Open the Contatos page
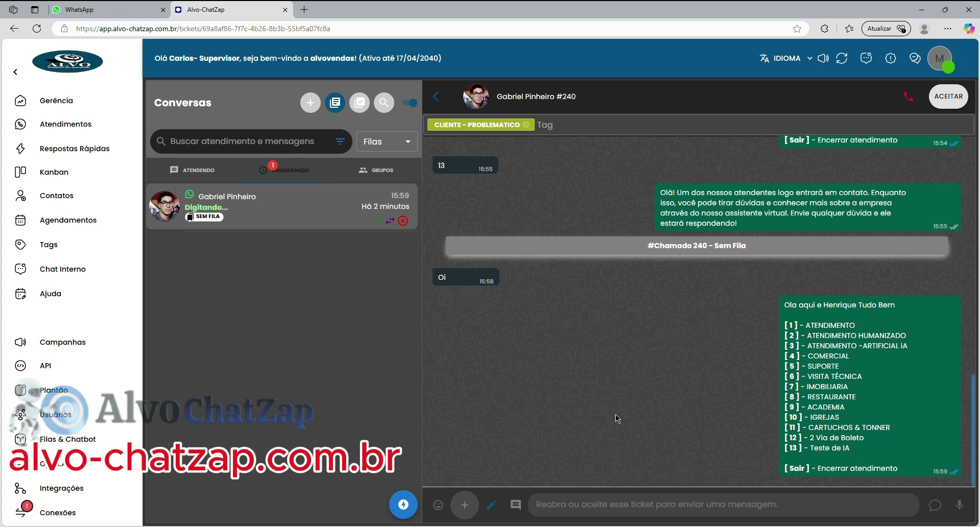This screenshot has width=980, height=527. click(56, 196)
